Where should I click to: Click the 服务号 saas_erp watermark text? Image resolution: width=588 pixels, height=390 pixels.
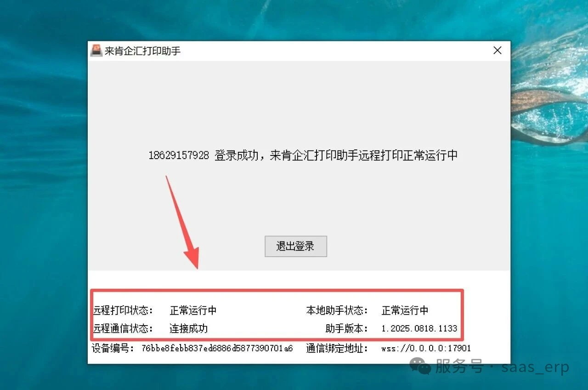point(502,367)
